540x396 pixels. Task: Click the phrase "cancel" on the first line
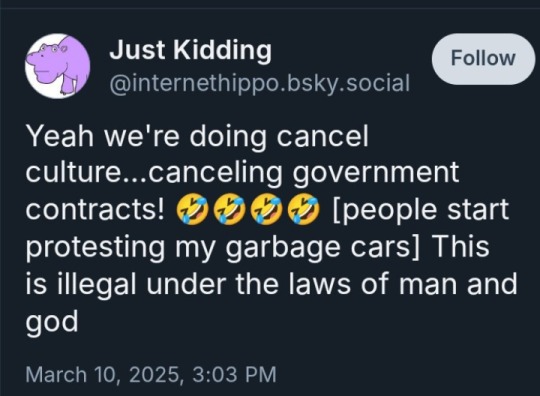point(322,136)
